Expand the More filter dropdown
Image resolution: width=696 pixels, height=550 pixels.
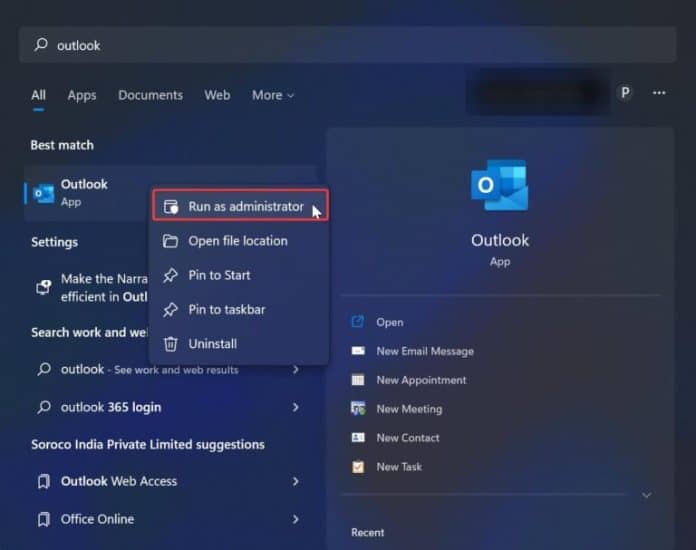pyautogui.click(x=273, y=95)
